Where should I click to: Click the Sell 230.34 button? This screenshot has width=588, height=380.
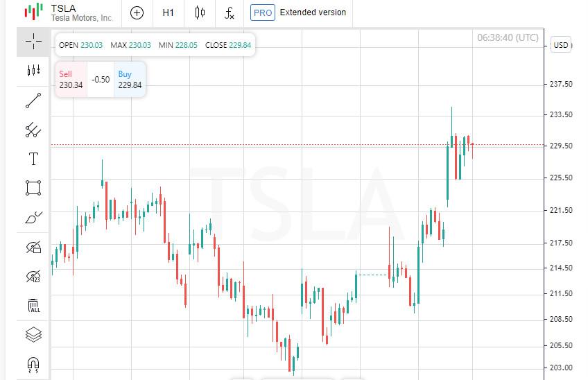click(x=71, y=80)
